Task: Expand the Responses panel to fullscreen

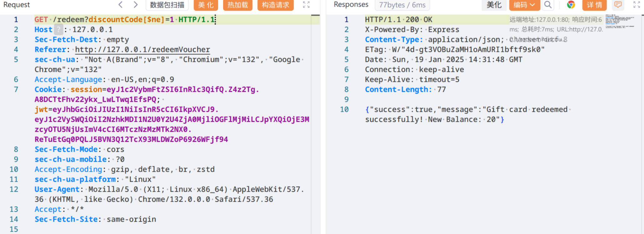Action: click(636, 5)
